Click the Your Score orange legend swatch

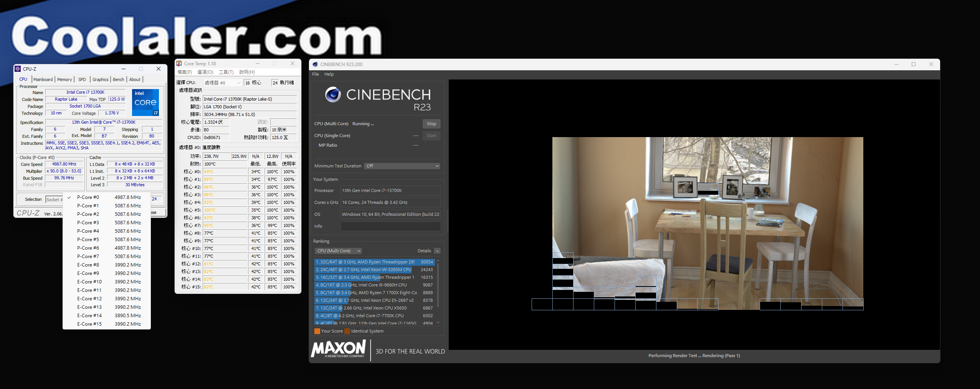[317, 331]
